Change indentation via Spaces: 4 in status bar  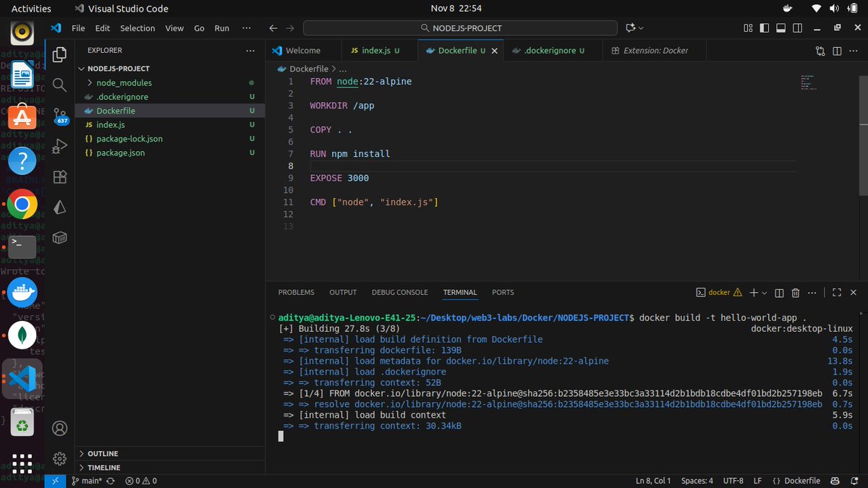pos(696,480)
